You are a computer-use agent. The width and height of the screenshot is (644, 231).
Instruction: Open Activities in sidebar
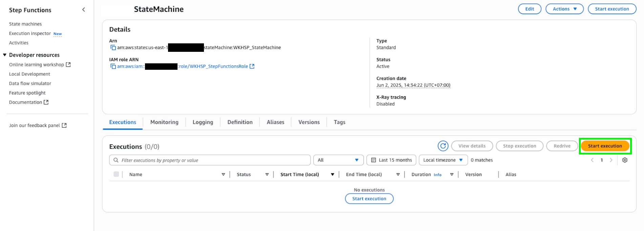click(x=19, y=43)
